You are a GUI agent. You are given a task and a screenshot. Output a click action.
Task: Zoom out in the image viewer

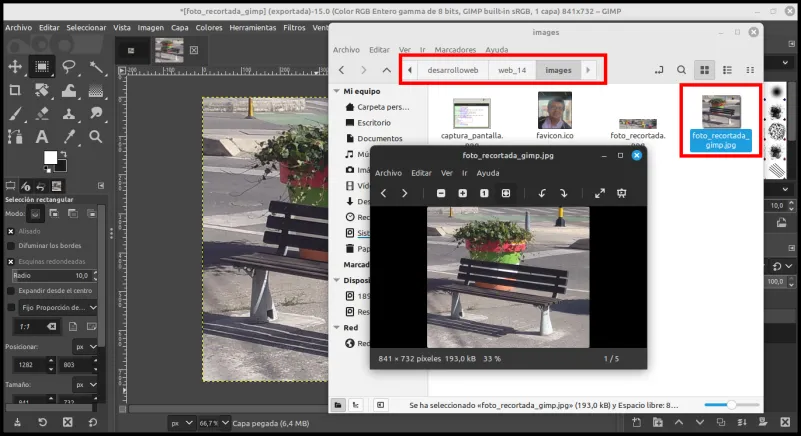click(x=441, y=193)
